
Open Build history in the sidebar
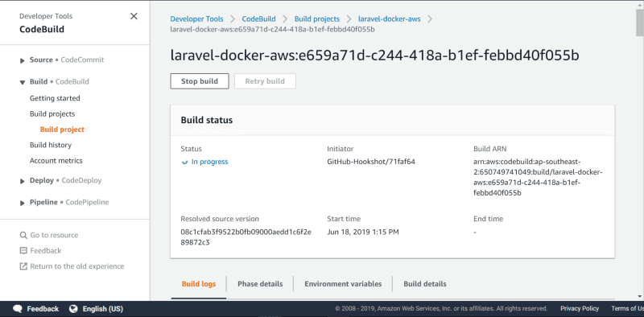[51, 145]
